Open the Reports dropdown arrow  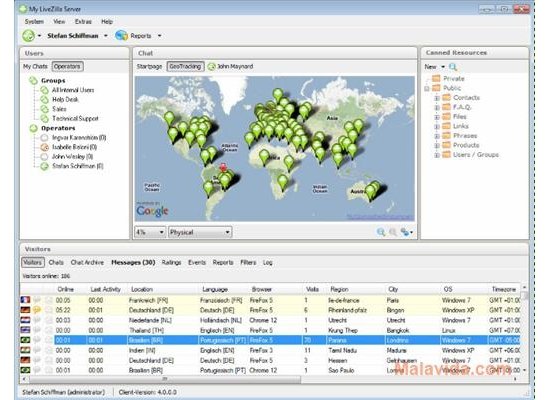[x=160, y=36]
